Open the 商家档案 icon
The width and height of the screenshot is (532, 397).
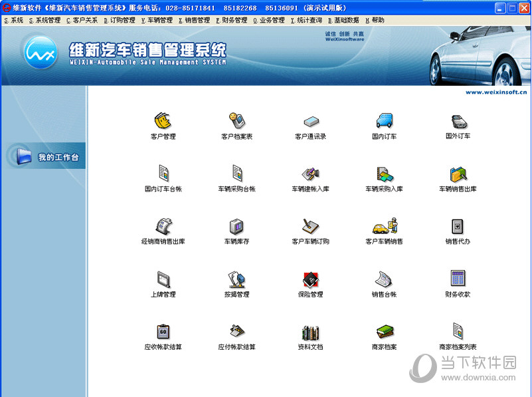(385, 332)
